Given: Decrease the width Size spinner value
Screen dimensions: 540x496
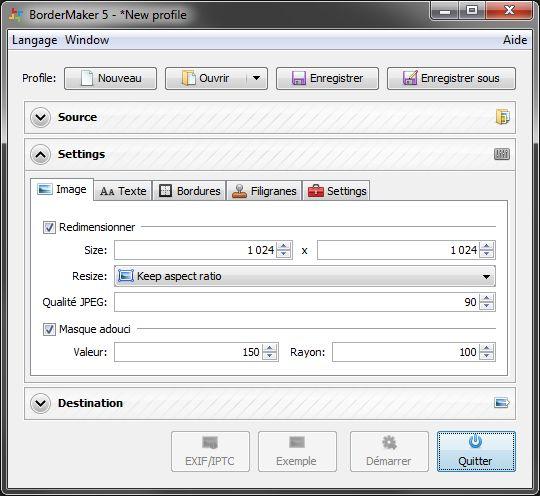Looking at the screenshot, I should point(284,254).
